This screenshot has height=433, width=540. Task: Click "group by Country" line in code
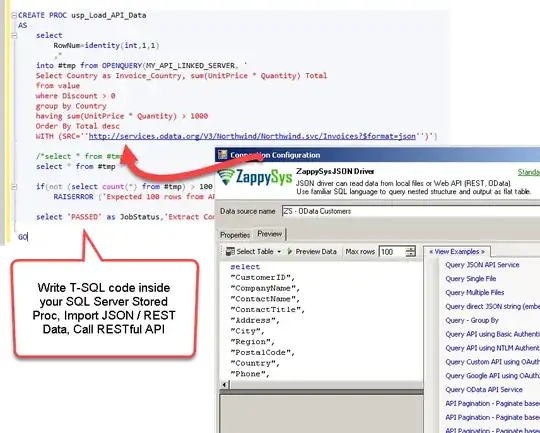click(71, 106)
